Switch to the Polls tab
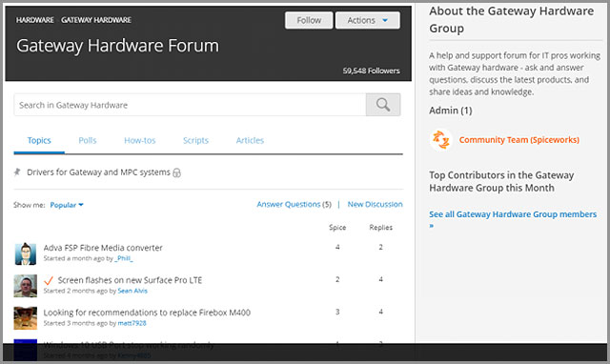610x364 pixels. click(88, 140)
